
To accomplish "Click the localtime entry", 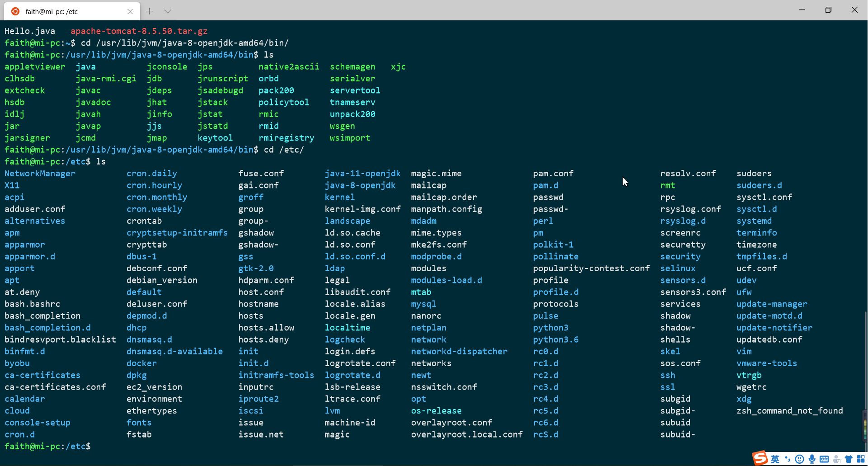I will pos(347,328).
